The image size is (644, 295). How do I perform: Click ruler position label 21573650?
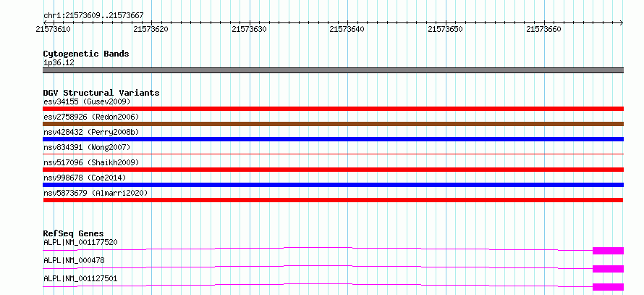click(x=445, y=29)
